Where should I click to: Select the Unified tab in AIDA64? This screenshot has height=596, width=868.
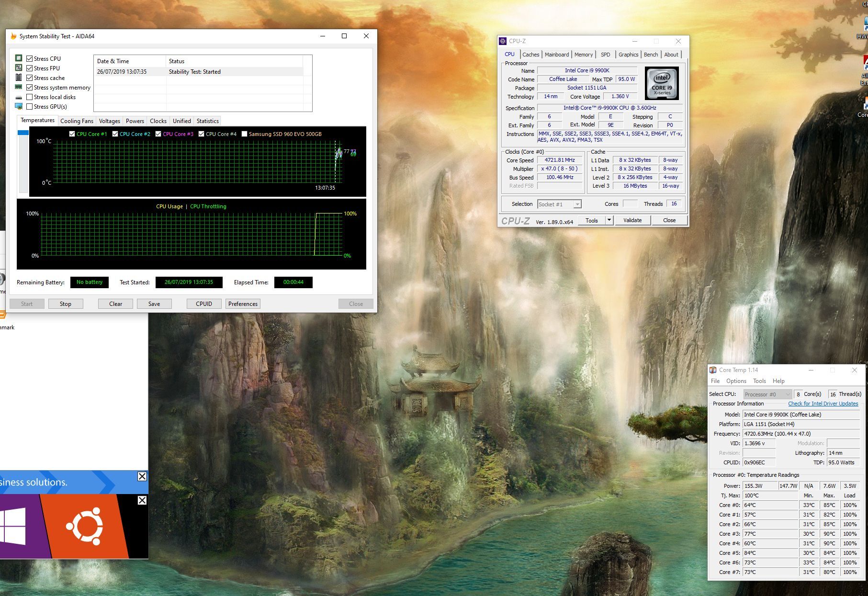(182, 121)
